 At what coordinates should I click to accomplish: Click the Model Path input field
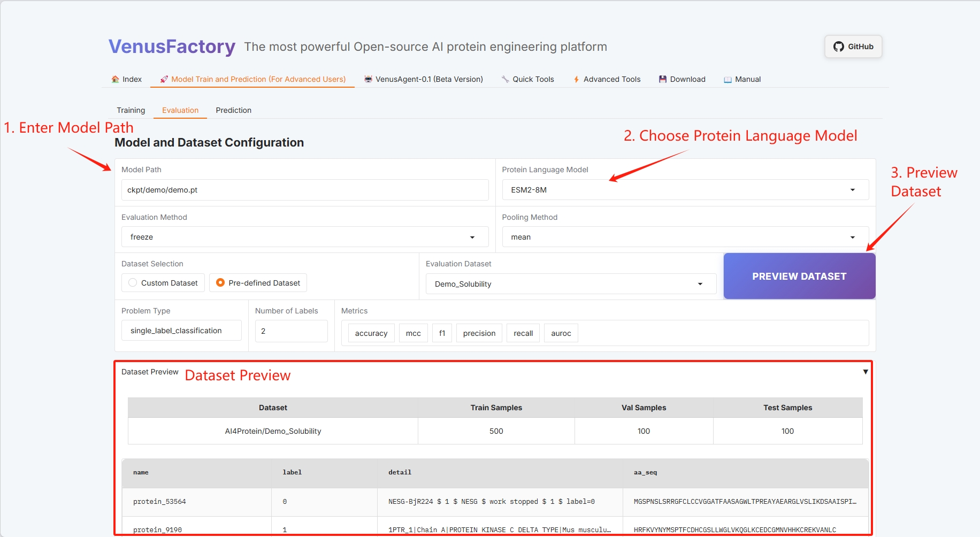click(304, 190)
